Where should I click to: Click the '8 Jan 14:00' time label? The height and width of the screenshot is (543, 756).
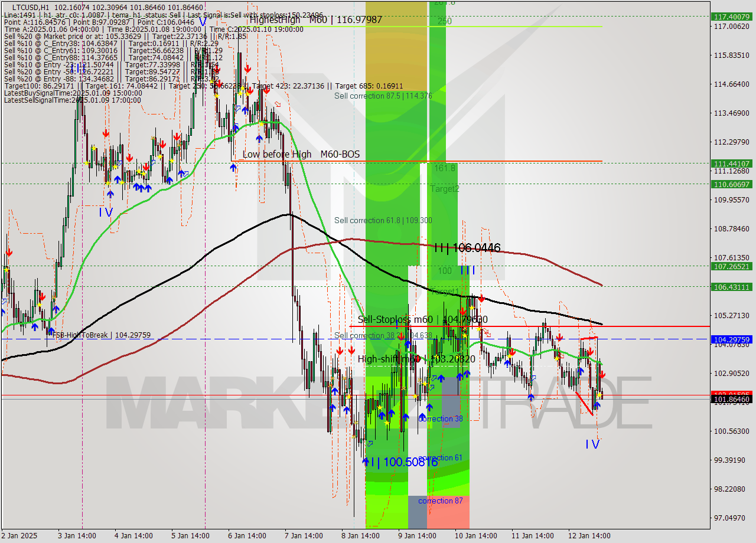[x=360, y=536]
